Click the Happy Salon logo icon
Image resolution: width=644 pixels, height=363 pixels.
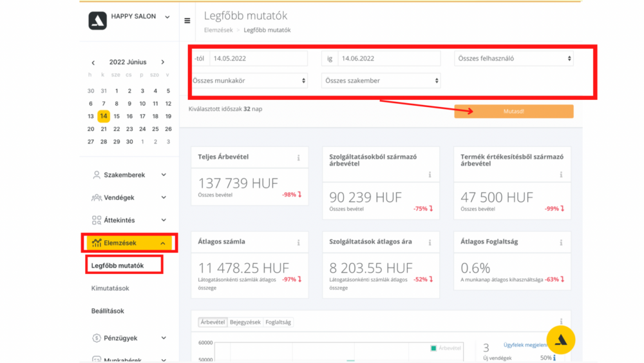[97, 21]
